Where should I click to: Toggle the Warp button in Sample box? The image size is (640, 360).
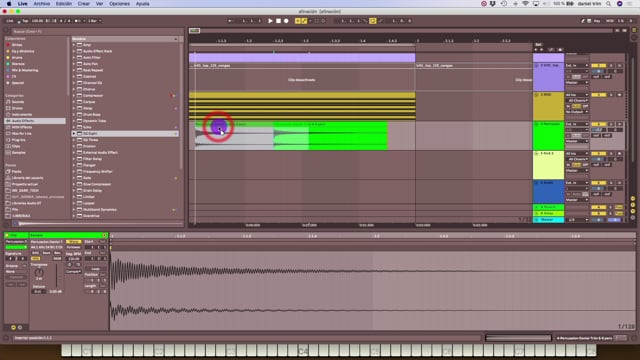[73, 242]
